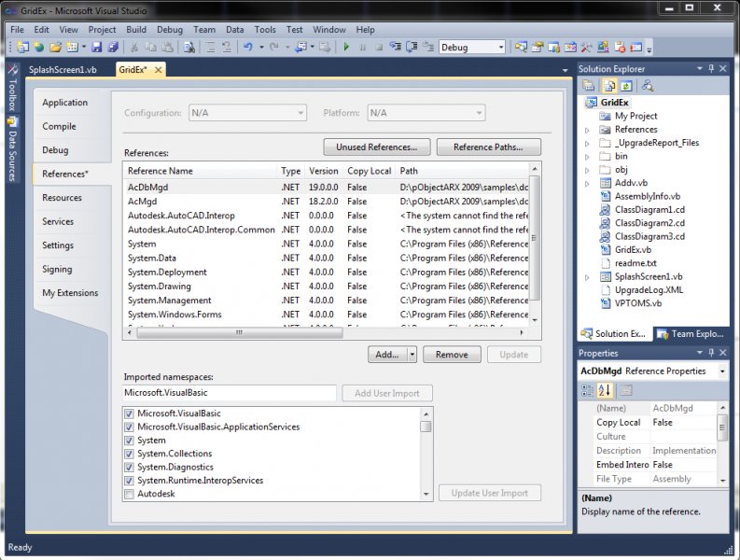
Task: Start debugging with the green play icon
Action: (x=346, y=48)
